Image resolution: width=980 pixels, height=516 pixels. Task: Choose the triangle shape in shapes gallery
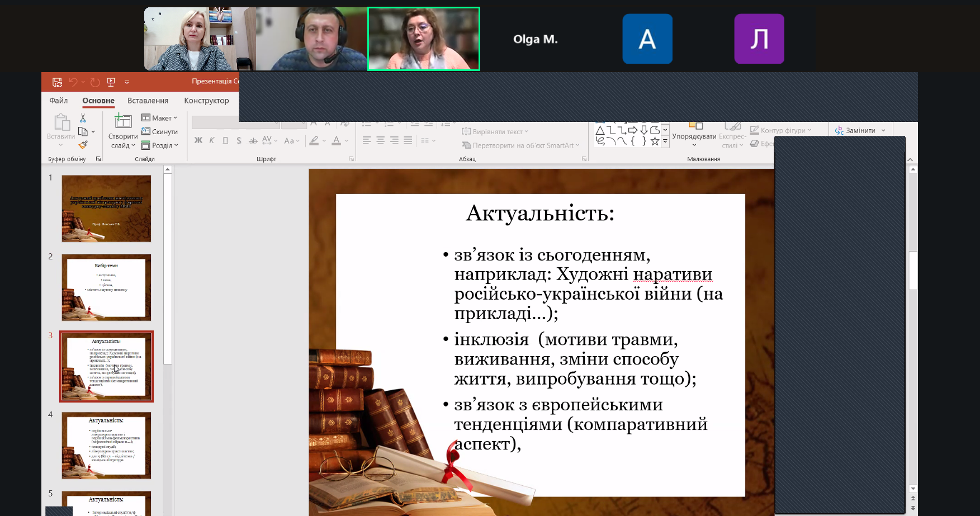coord(600,130)
